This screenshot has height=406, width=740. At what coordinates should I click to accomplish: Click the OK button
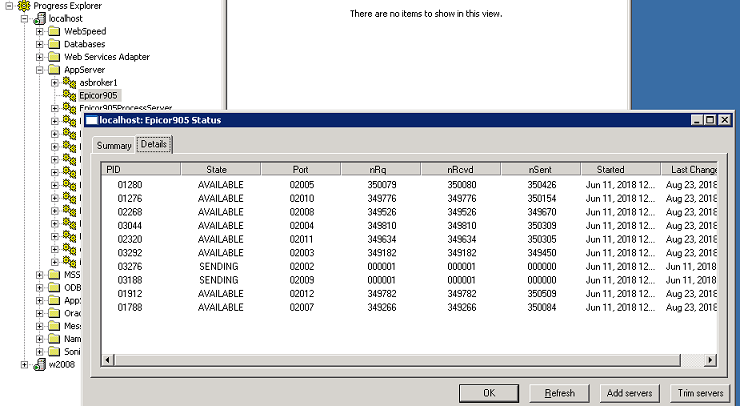(x=489, y=393)
